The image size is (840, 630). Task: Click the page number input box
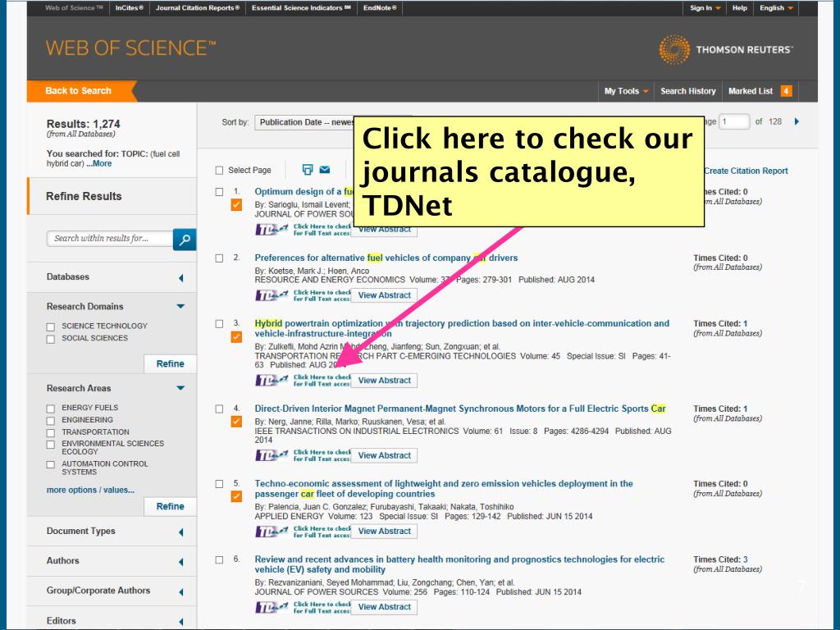[x=734, y=121]
